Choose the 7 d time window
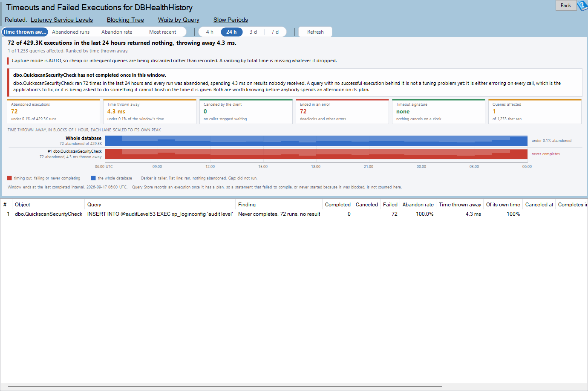 point(275,32)
